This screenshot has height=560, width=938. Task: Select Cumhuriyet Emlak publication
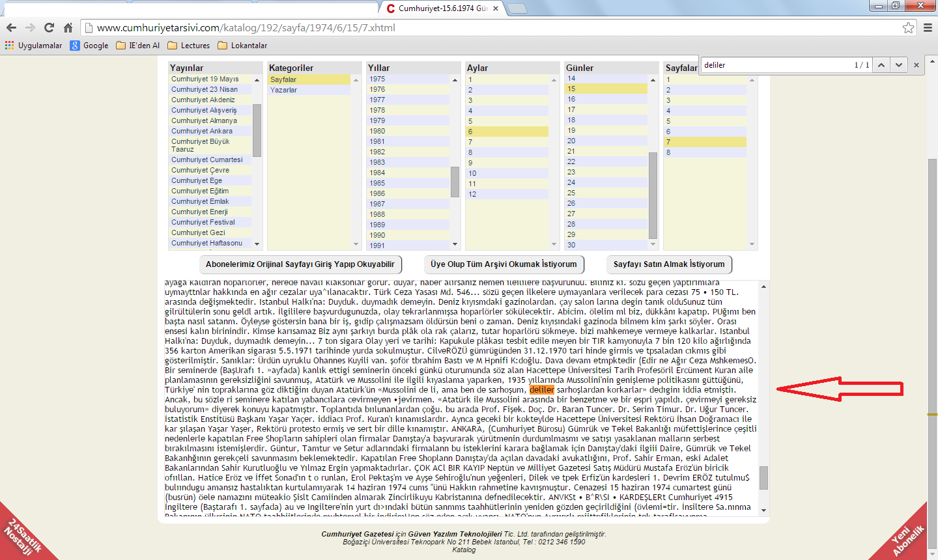point(210,201)
